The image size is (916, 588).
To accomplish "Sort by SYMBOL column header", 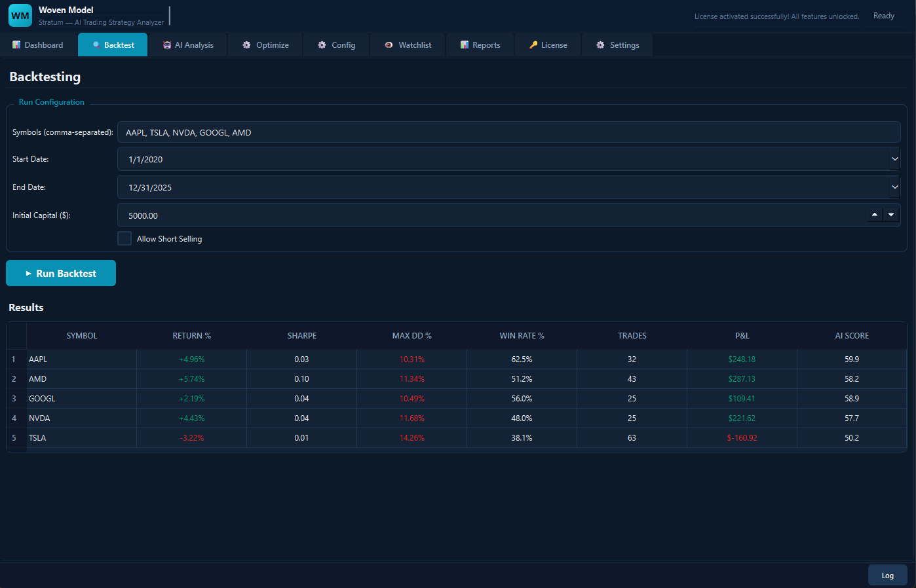I will click(x=82, y=336).
